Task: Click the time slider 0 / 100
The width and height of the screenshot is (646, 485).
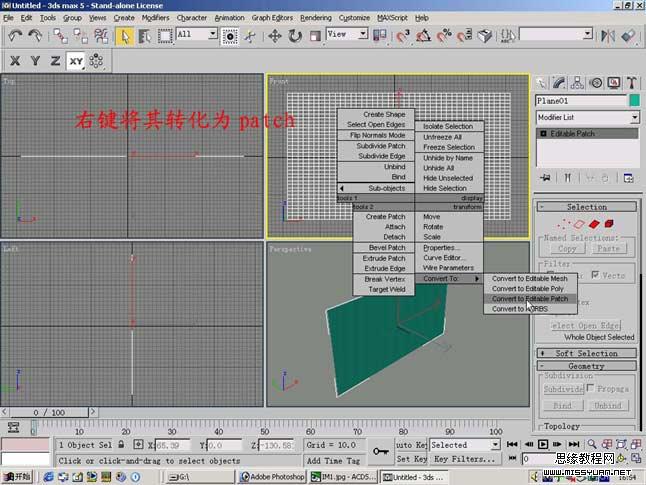Action: [49, 412]
